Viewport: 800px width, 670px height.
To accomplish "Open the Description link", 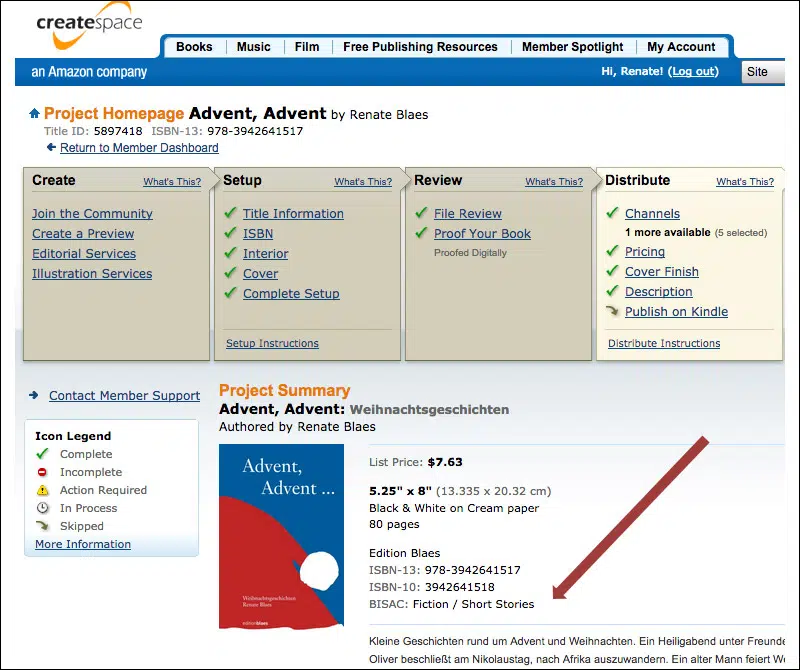I will pos(659,291).
